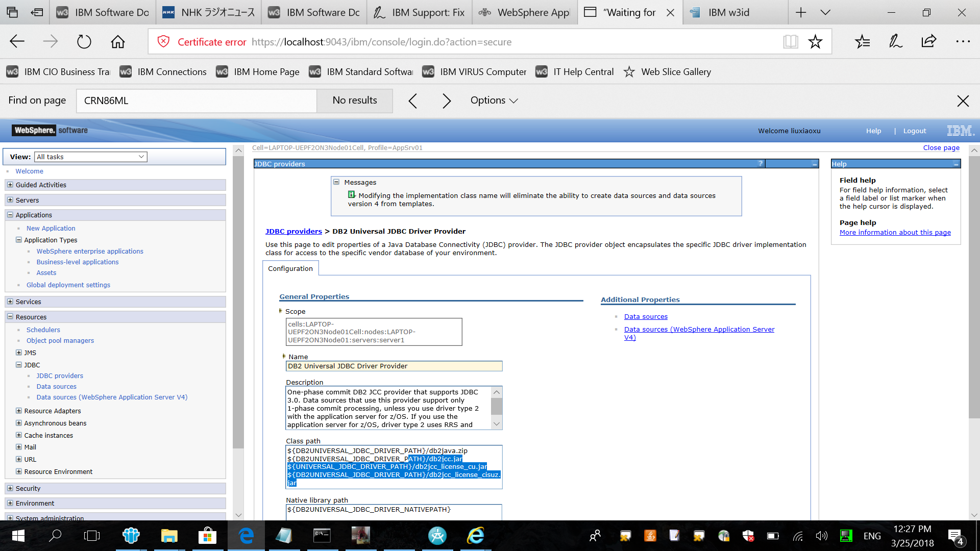Click Help link in WebSphere header
Screen dimensions: 980x551
[873, 131]
